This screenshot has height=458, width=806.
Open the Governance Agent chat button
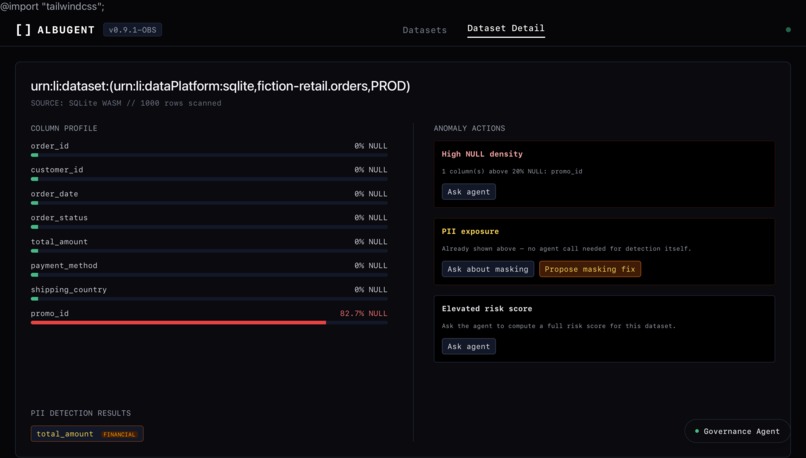pos(737,431)
